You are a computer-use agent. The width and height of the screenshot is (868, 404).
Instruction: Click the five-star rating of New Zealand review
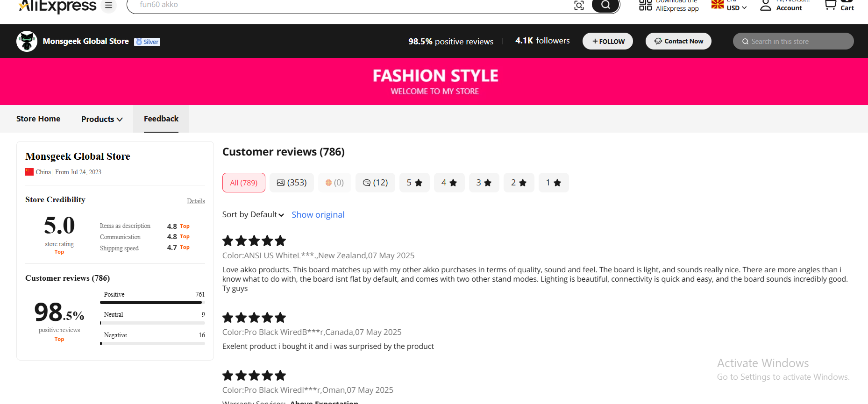pyautogui.click(x=254, y=241)
